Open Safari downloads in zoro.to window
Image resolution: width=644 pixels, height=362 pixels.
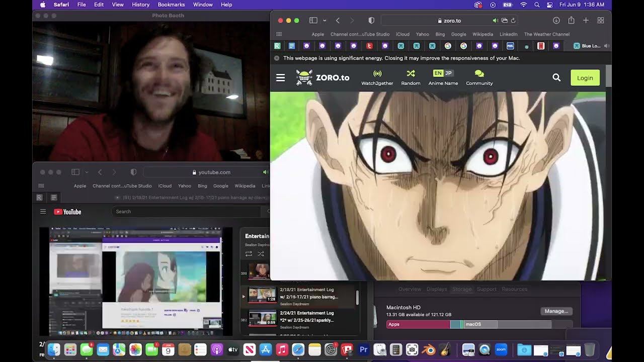click(x=556, y=21)
